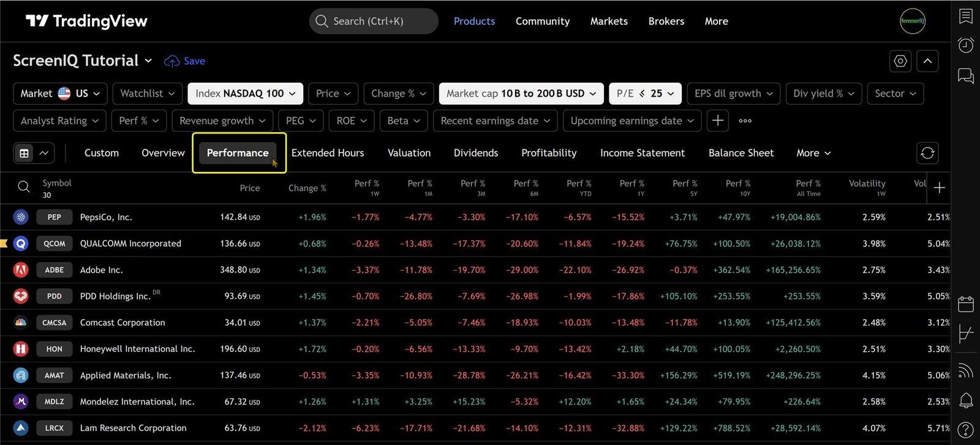Switch to the Balance Sheet tab
This screenshot has height=445, width=980.
click(741, 153)
